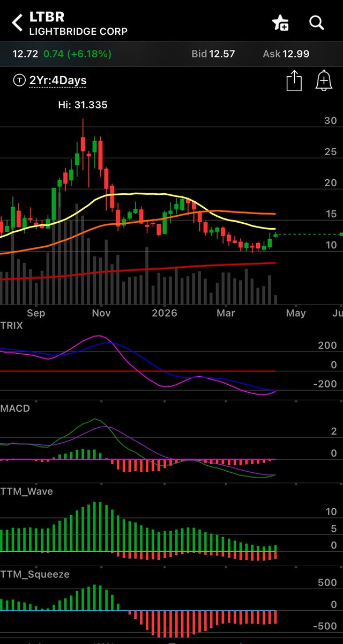Open the search magnifier icon

(x=317, y=23)
